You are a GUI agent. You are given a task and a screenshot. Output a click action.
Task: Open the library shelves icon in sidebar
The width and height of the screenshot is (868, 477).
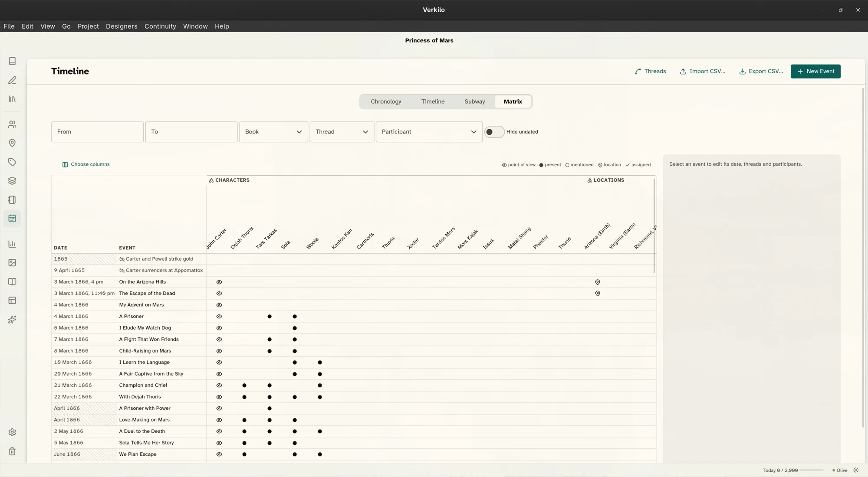12,99
